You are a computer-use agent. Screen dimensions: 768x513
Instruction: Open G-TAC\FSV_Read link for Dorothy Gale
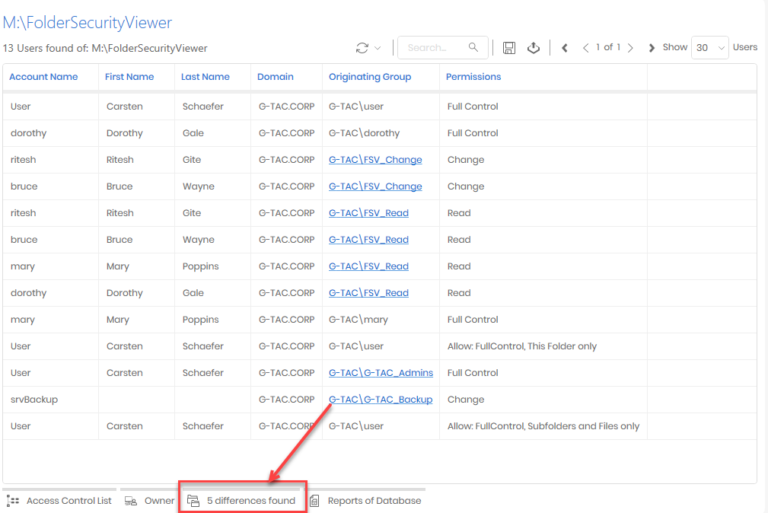tap(368, 293)
